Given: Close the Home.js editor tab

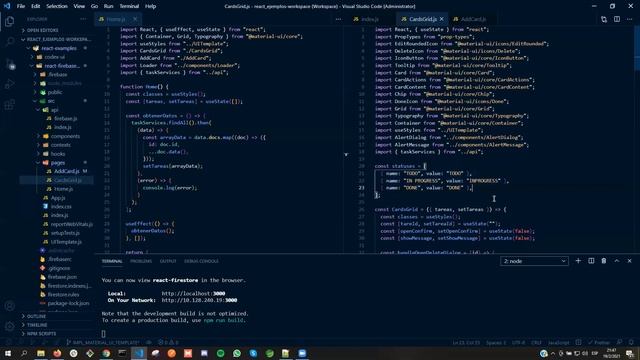Looking at the screenshot, I should [135, 19].
